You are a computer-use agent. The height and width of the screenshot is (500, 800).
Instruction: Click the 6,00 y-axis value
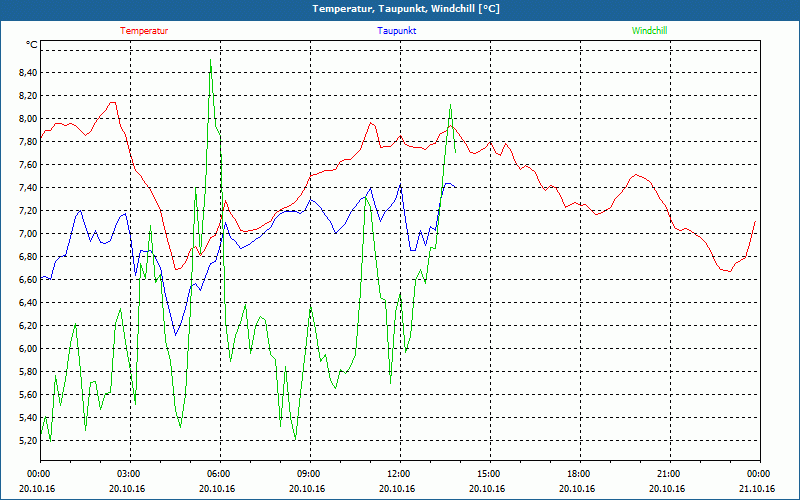(x=28, y=348)
